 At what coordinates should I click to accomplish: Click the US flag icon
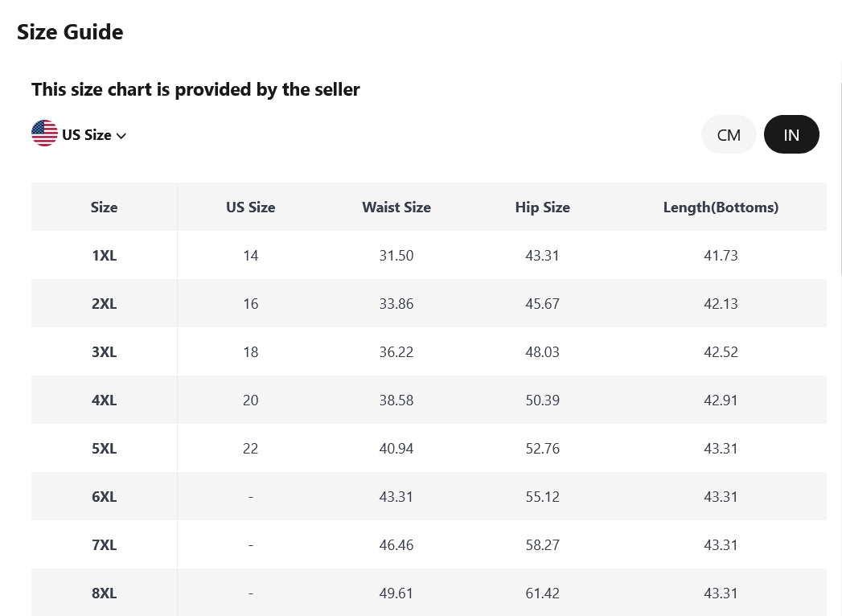[x=44, y=133]
